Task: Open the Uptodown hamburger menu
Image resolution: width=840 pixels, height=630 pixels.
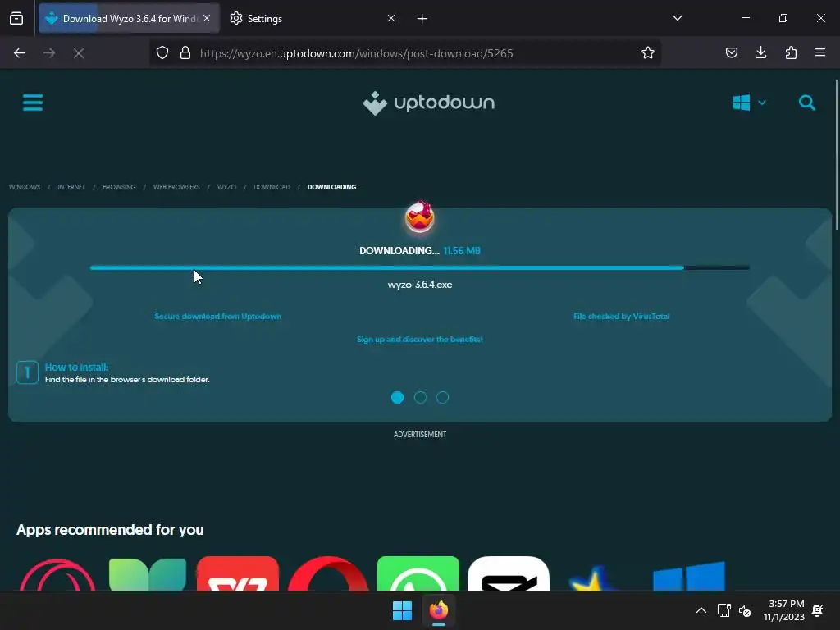Action: pyautogui.click(x=33, y=103)
